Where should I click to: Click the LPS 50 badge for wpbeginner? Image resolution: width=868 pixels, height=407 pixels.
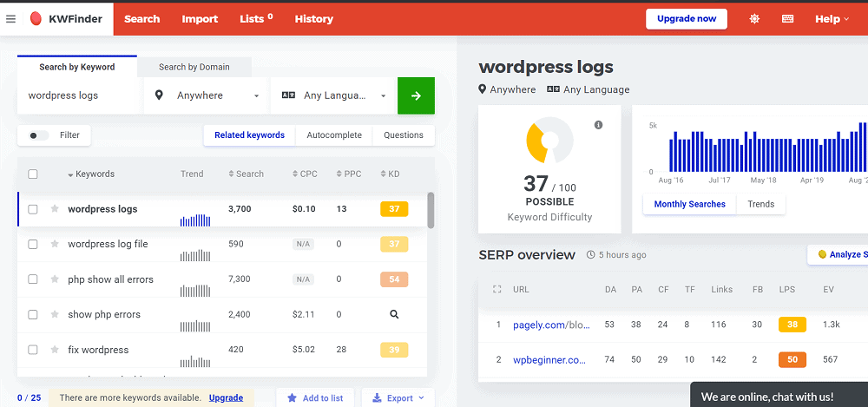tap(792, 360)
